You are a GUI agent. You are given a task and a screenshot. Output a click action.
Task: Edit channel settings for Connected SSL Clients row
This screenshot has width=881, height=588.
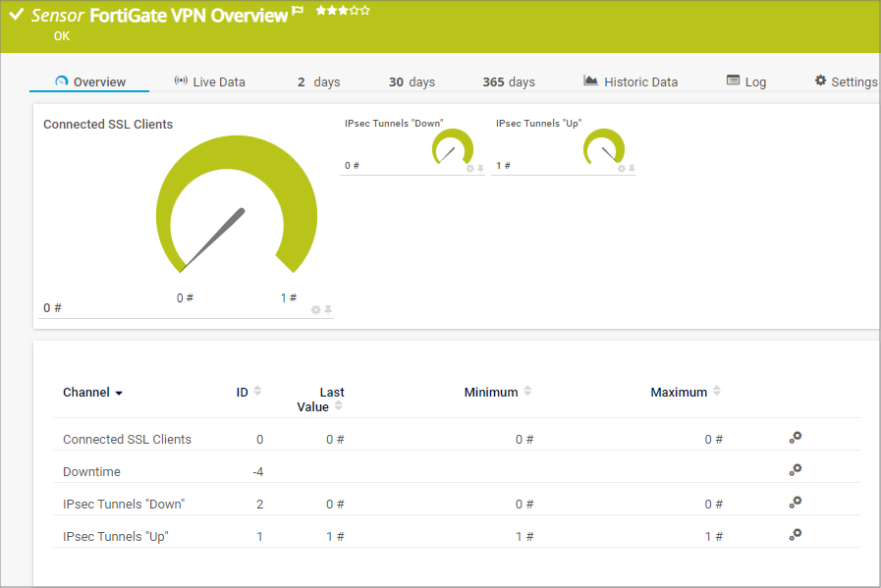tap(796, 438)
